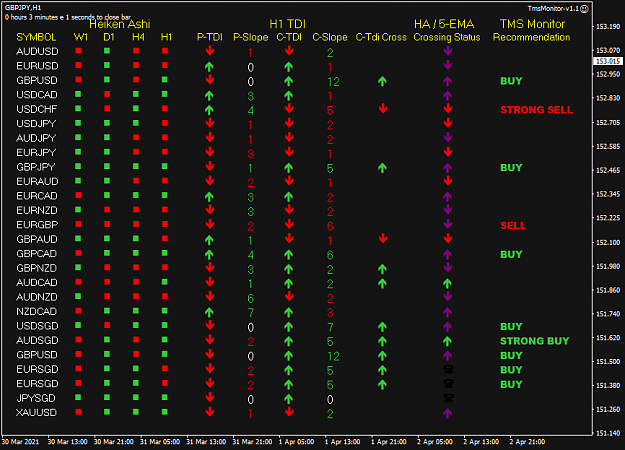Select the AUDUSD symbol label
The image size is (625, 450).
click(x=37, y=51)
